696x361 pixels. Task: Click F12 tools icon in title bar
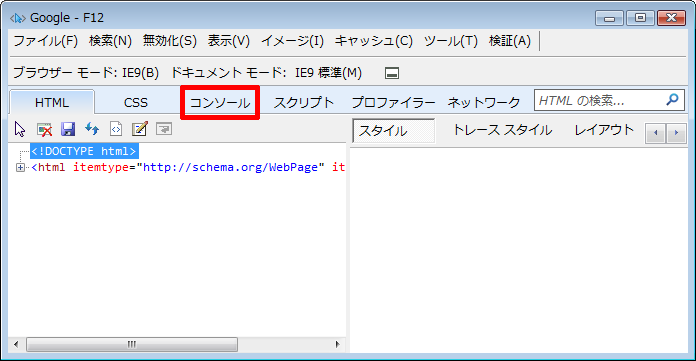click(18, 18)
